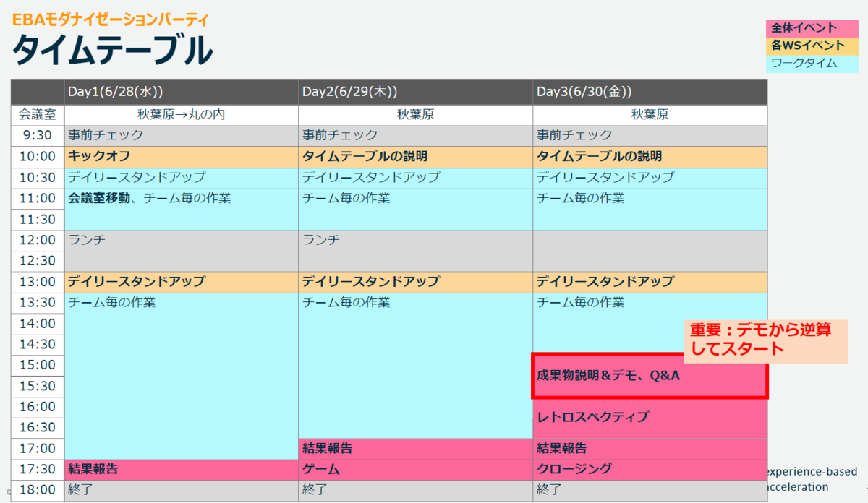Click the Day1 '終了' cell

[x=182, y=490]
